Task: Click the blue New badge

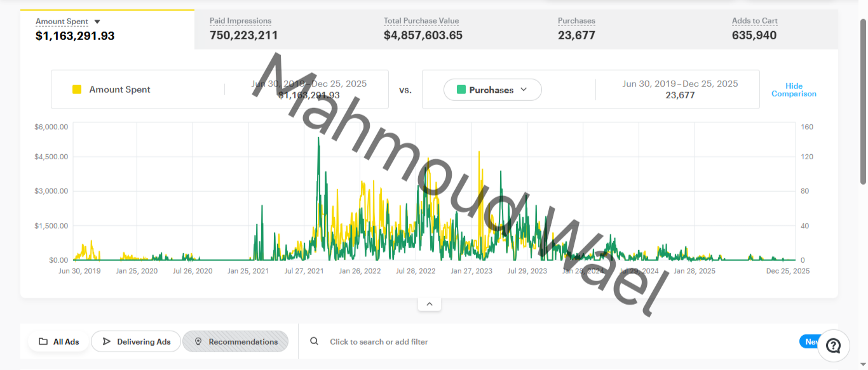Action: click(x=810, y=341)
